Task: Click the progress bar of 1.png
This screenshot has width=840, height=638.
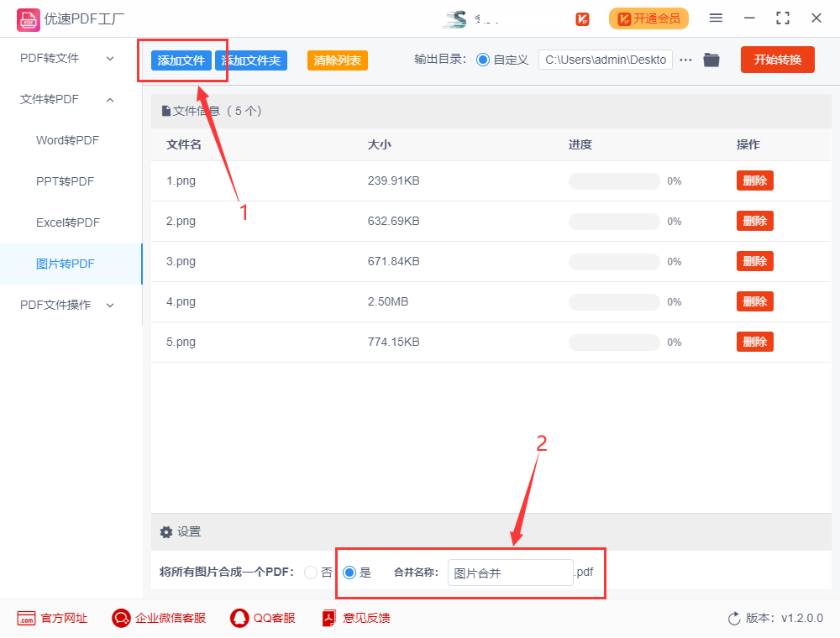Action: [x=614, y=181]
